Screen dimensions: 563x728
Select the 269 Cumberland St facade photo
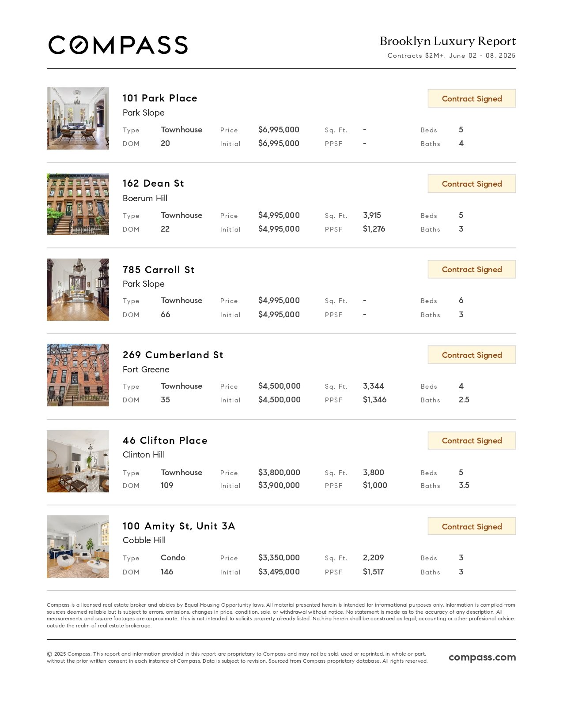pyautogui.click(x=78, y=375)
